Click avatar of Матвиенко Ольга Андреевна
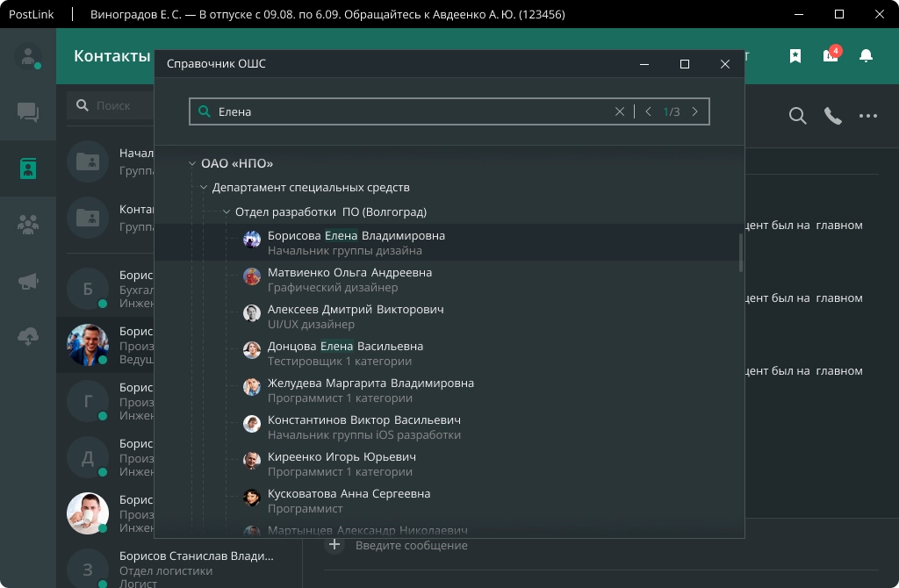Image resolution: width=899 pixels, height=588 pixels. click(252, 276)
